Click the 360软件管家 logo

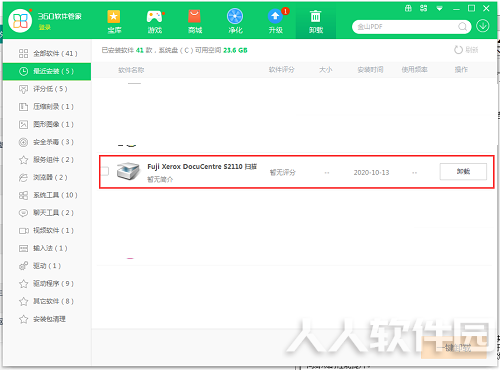[20, 21]
